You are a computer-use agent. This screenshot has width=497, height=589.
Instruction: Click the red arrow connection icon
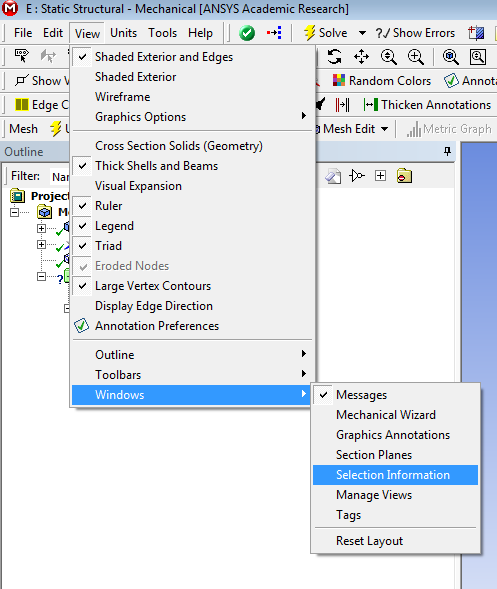tap(274, 33)
